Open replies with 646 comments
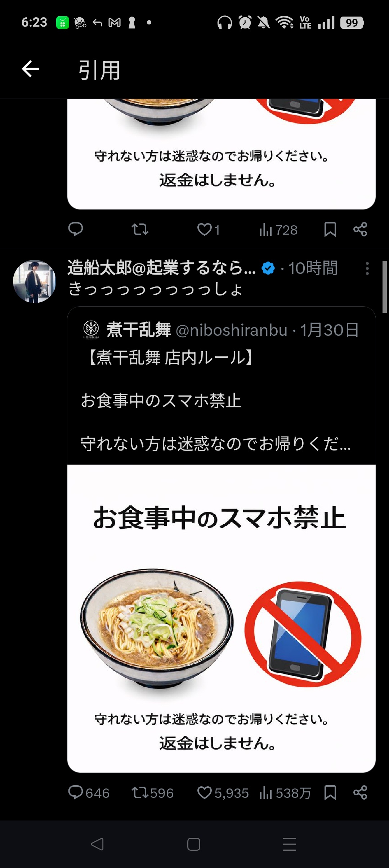The height and width of the screenshot is (868, 389). click(x=89, y=793)
